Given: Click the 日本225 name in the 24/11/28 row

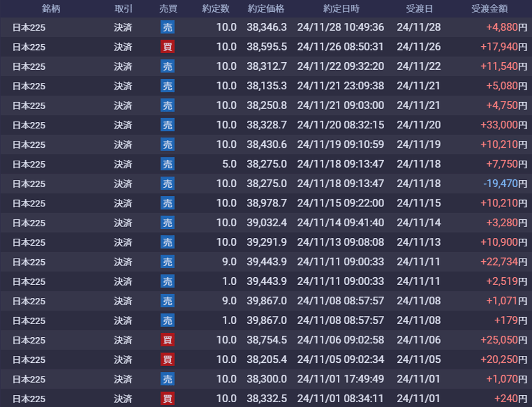Looking at the screenshot, I should 29,27.
